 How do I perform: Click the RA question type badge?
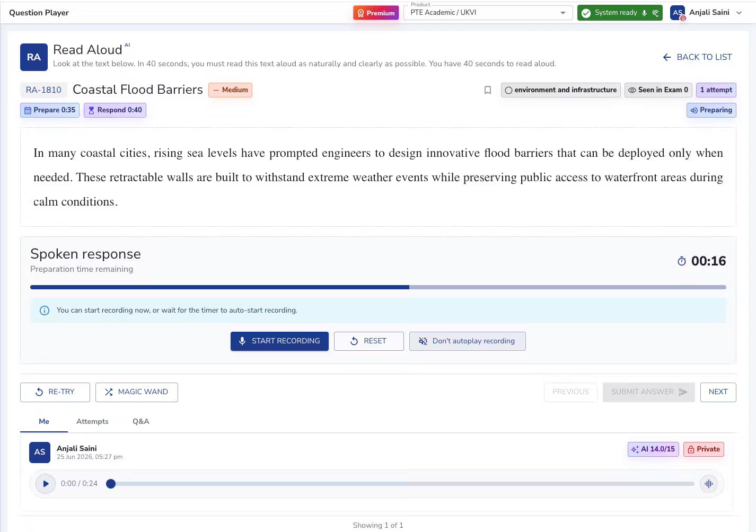coord(34,57)
